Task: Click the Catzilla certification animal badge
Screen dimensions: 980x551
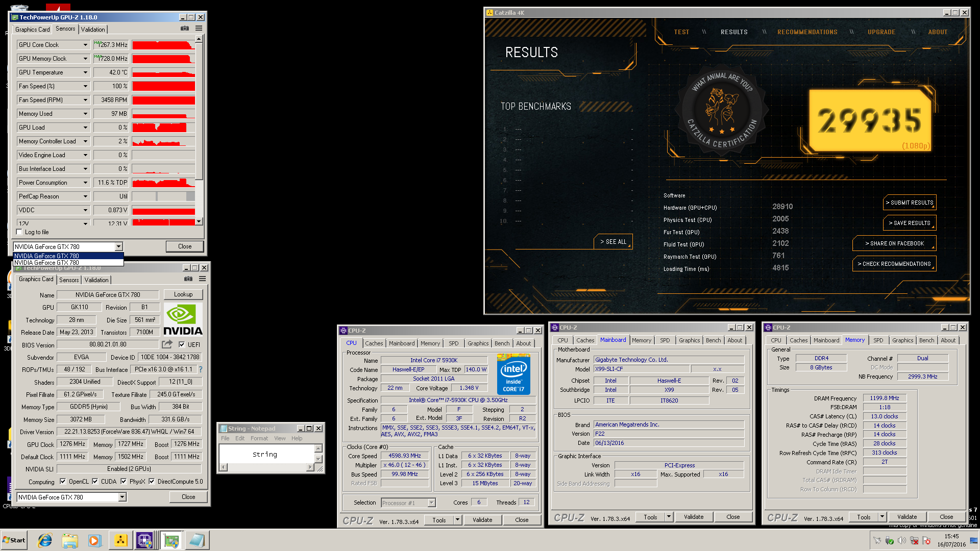Action: [x=722, y=109]
